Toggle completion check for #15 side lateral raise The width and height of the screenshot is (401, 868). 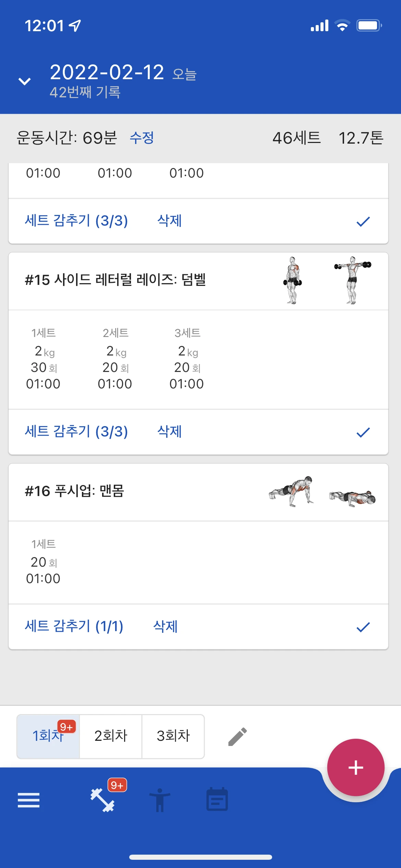point(363,432)
